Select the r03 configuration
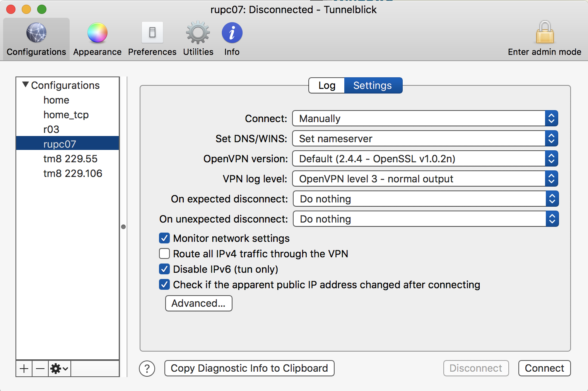The height and width of the screenshot is (391, 588). click(x=68, y=129)
